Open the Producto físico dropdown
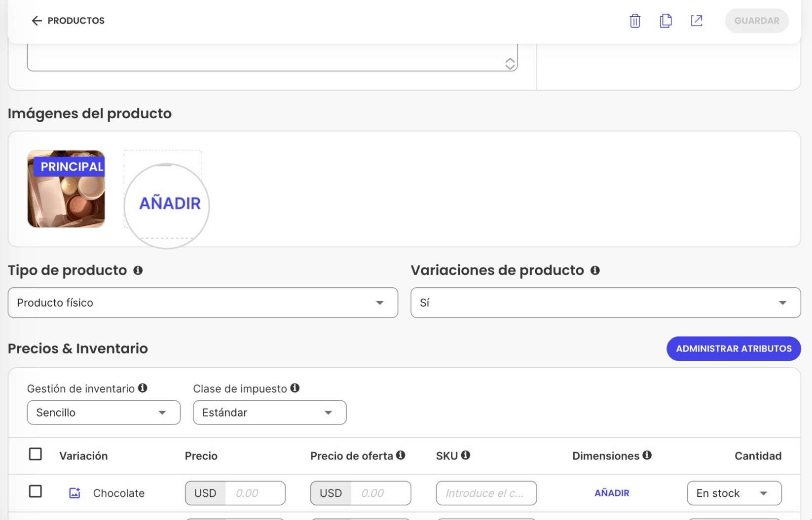The width and height of the screenshot is (812, 520). 203,303
